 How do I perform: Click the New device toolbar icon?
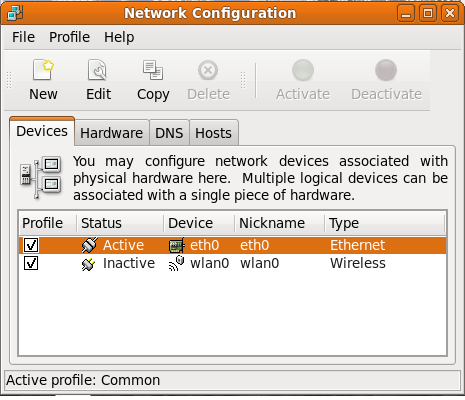tap(43, 70)
